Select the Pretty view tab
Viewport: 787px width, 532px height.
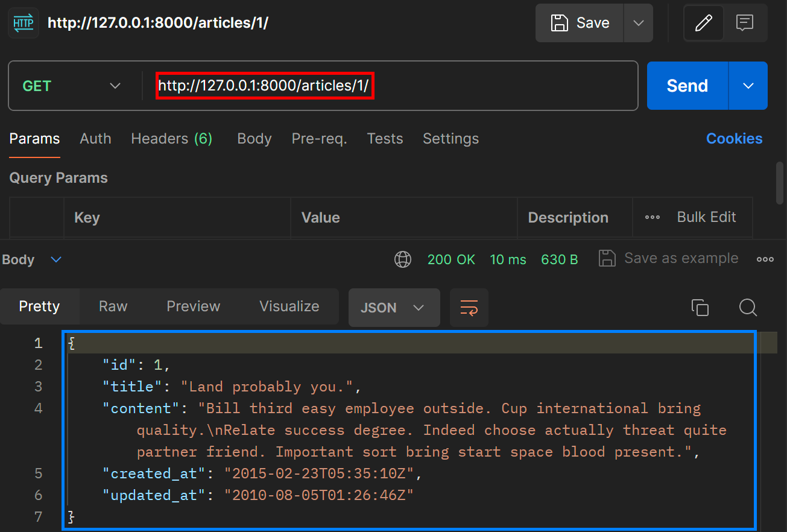tap(39, 306)
